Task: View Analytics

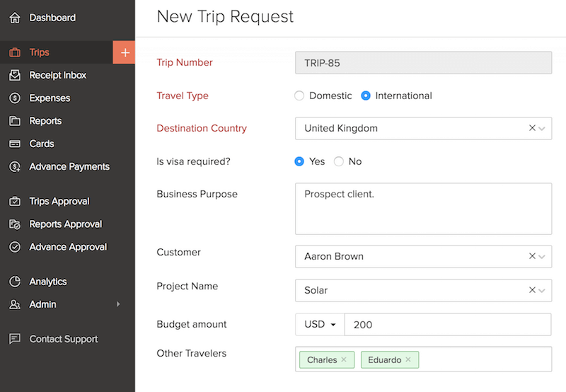Action: pos(48,282)
